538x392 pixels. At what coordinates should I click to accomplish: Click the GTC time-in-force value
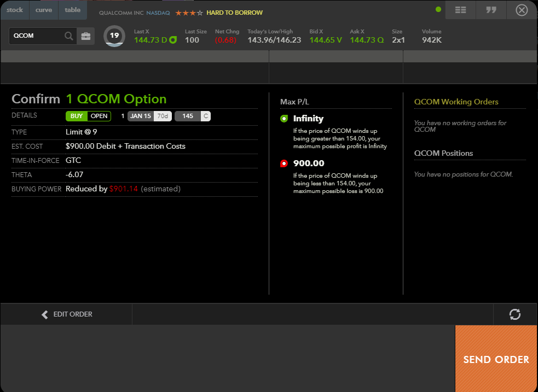[73, 160]
